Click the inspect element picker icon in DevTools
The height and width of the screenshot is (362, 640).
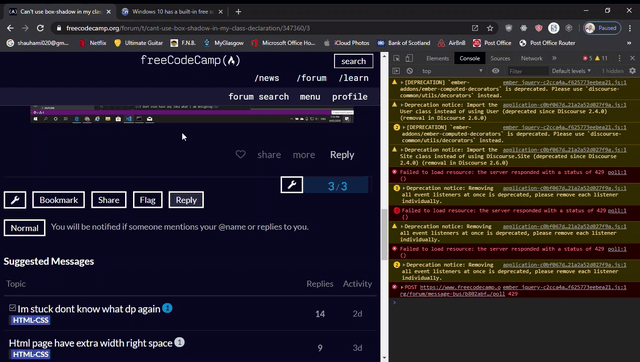click(396, 58)
